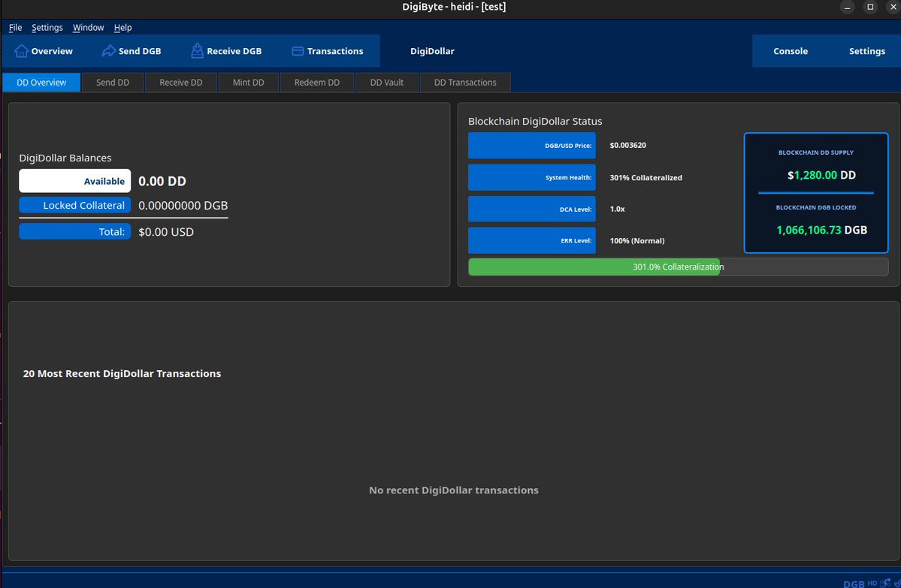Viewport: 901px width, 588px height.
Task: Click the 20 Most Recent DigiDollar Transactions heading
Action: (122, 373)
